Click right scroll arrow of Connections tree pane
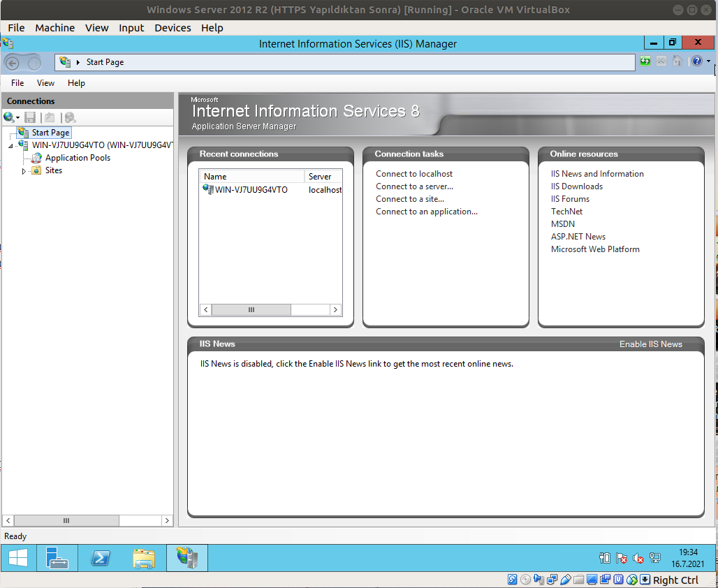The width and height of the screenshot is (718, 588). [x=167, y=521]
